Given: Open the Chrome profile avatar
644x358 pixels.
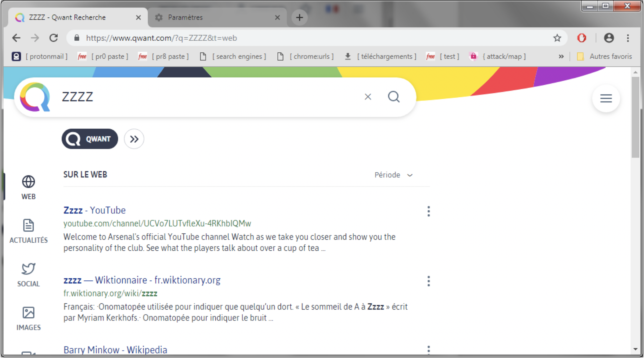Looking at the screenshot, I should pos(609,38).
